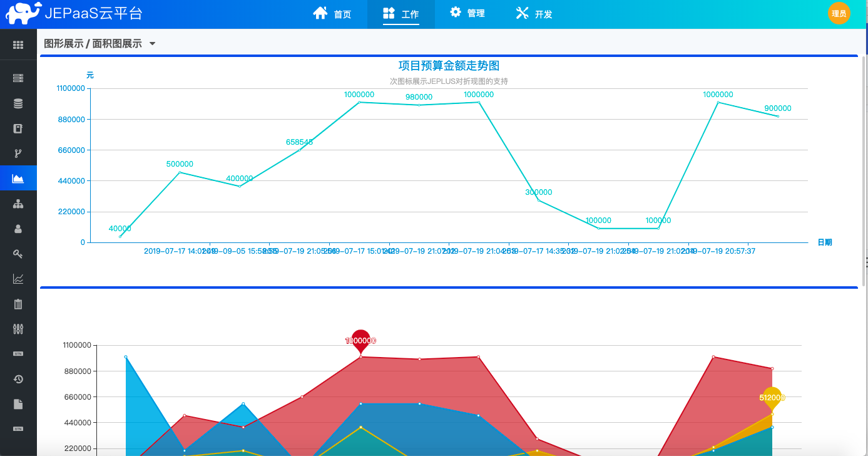The height and width of the screenshot is (456, 868).
Task: Open the history clock sidebar icon
Action: coord(18,379)
